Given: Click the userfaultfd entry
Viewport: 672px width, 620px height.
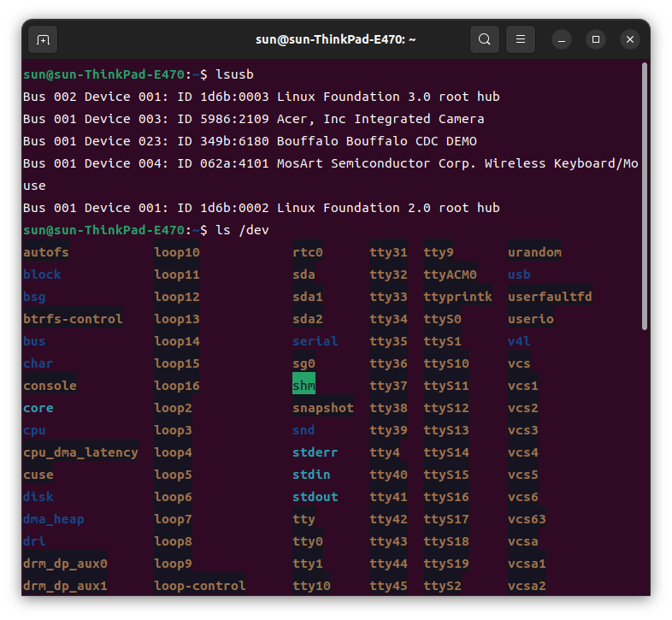Looking at the screenshot, I should click(550, 297).
